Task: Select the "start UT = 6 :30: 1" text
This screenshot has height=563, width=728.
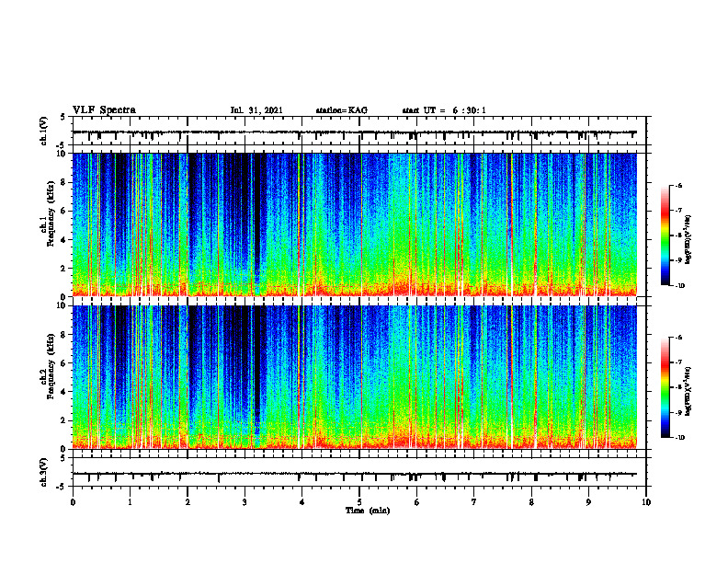Action: coord(444,110)
